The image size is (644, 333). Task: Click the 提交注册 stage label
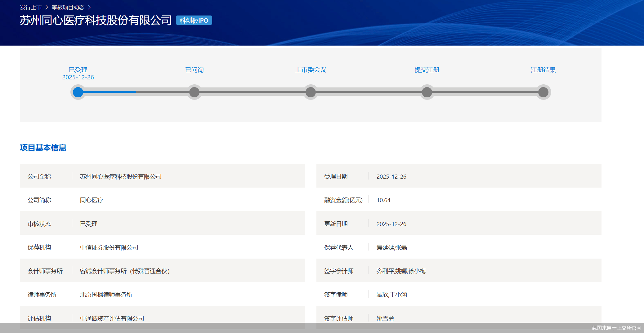pos(427,70)
